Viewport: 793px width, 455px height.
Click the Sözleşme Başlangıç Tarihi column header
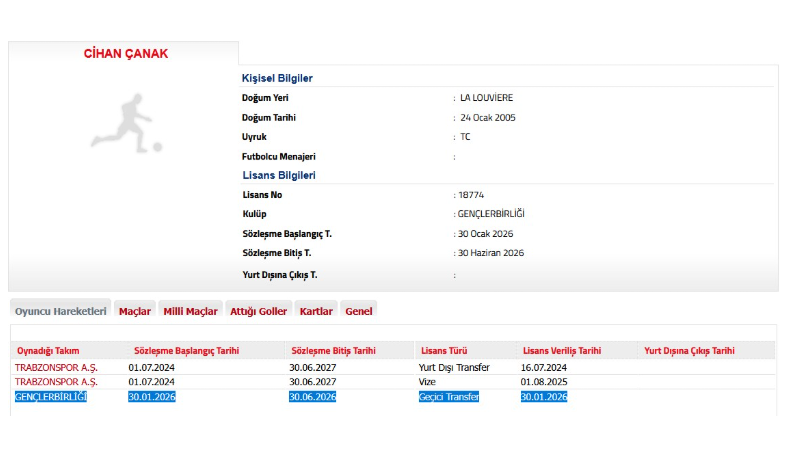186,351
